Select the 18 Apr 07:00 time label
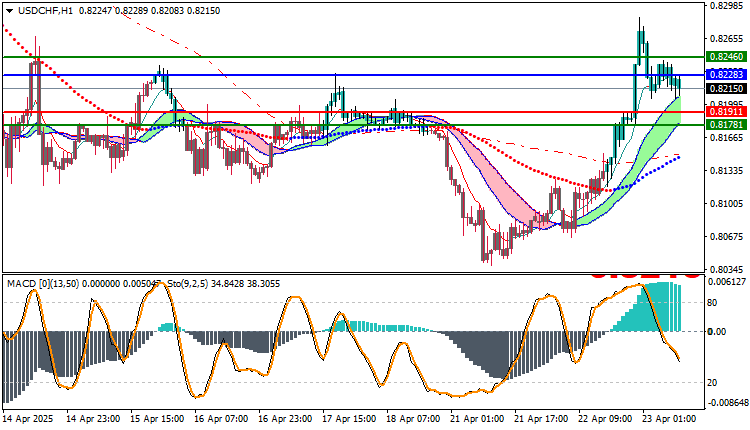This screenshot has height=430, width=750. 413,419
